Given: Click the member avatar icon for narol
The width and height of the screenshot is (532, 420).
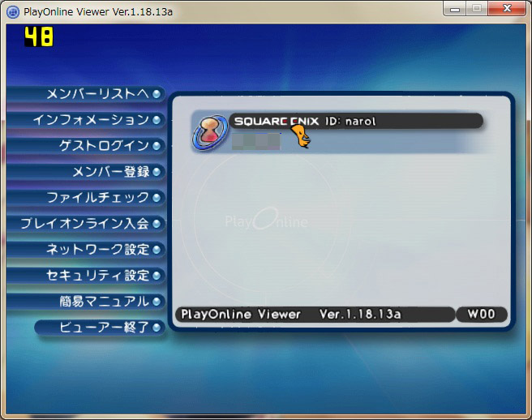Looking at the screenshot, I should pyautogui.click(x=210, y=133).
